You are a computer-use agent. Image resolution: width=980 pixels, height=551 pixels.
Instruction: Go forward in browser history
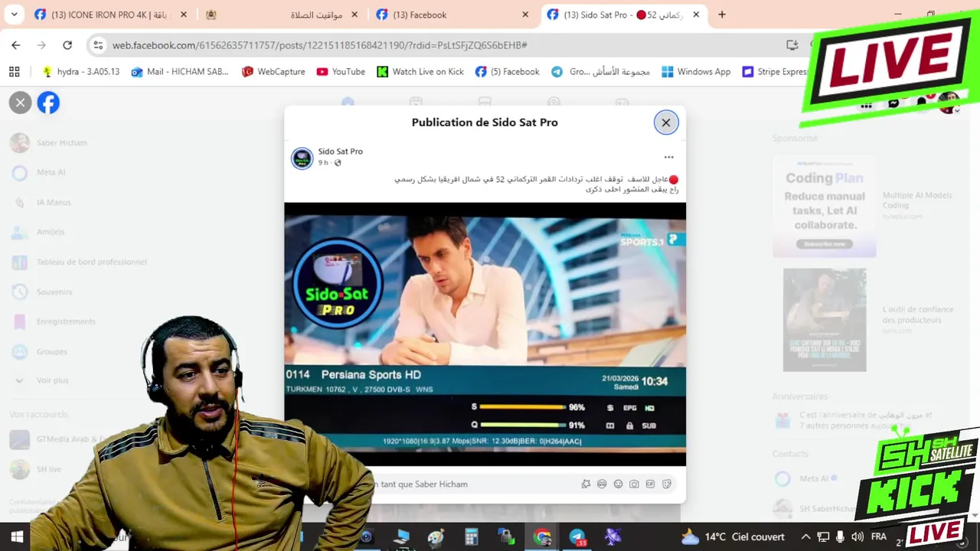point(41,45)
